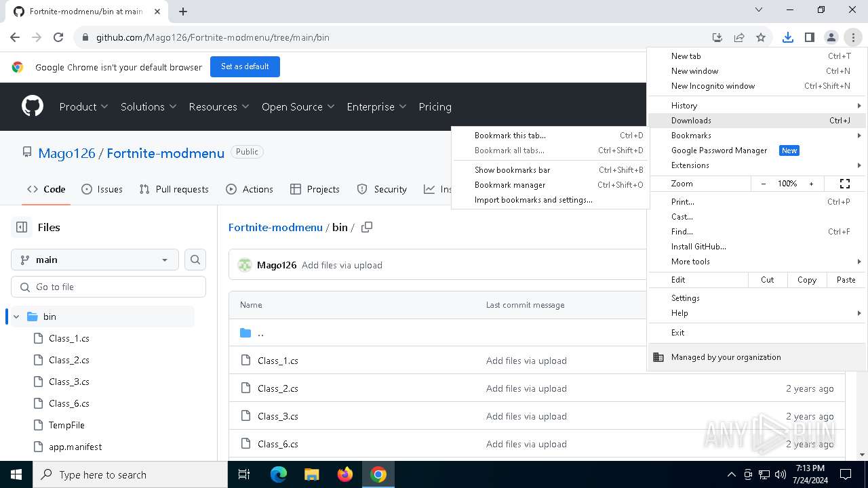Click the address bar URL
The width and height of the screenshot is (868, 488).
213,37
